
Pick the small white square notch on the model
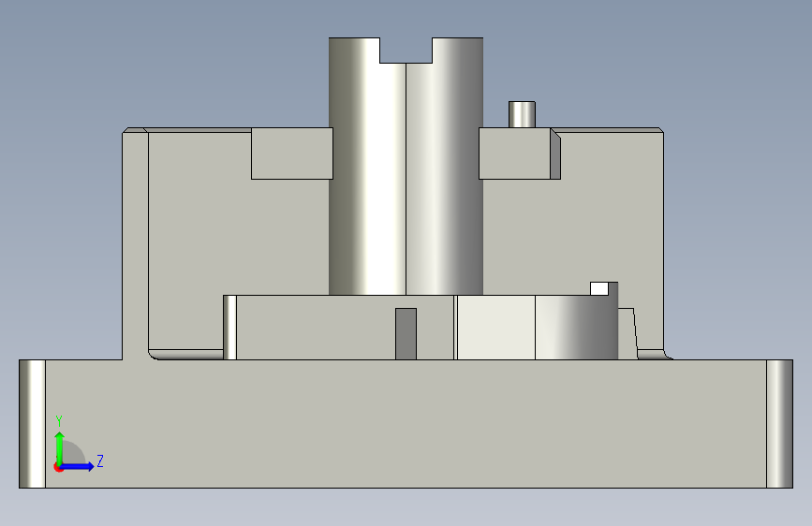point(599,289)
